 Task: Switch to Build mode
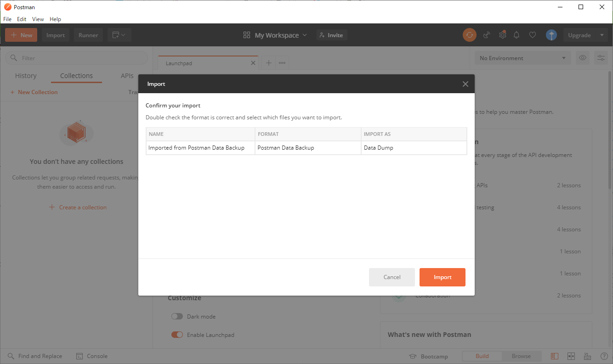[x=482, y=356]
